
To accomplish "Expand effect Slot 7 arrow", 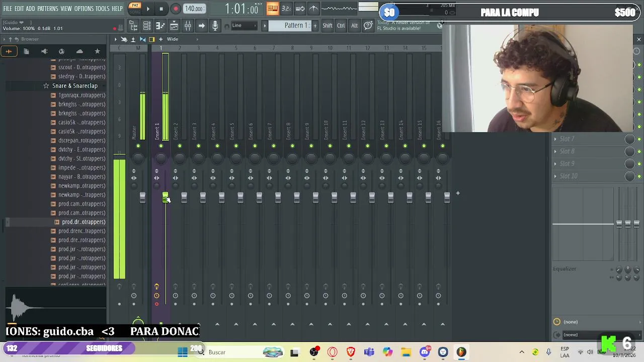I will click(555, 139).
